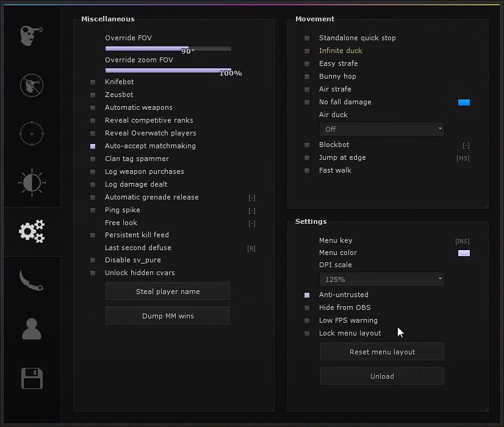Open the DPI scale 125% dropdown
Screen dimensions: 504x427
click(x=381, y=279)
